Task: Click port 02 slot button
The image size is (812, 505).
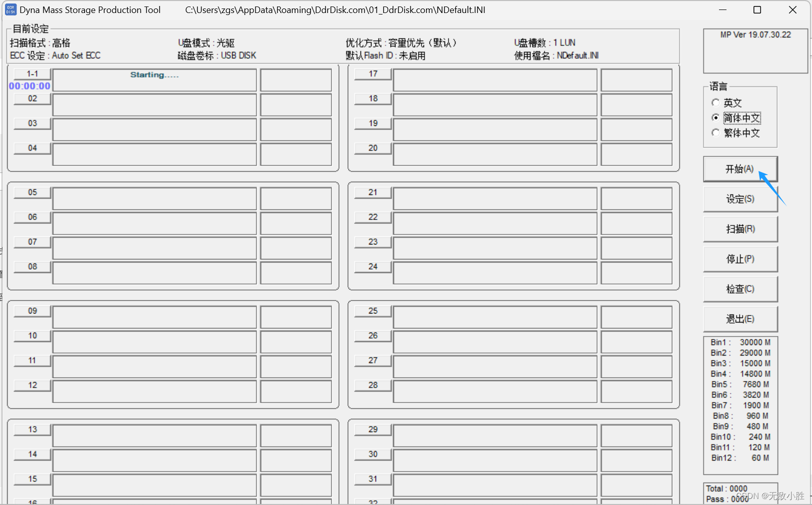Action: (31, 98)
